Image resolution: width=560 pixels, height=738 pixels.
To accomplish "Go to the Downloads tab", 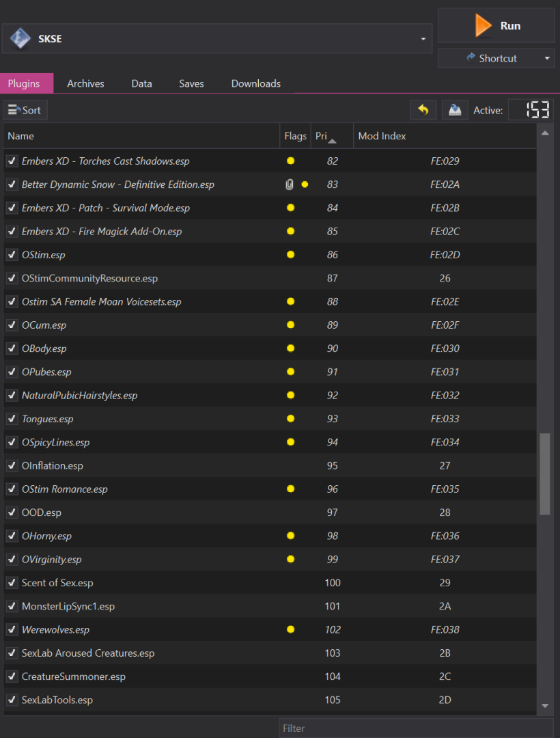I will click(x=256, y=83).
